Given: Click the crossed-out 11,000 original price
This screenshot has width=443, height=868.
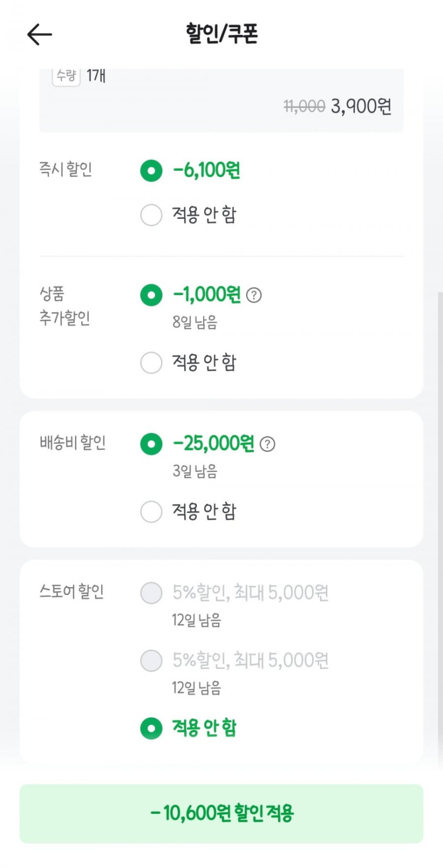Looking at the screenshot, I should 305,107.
